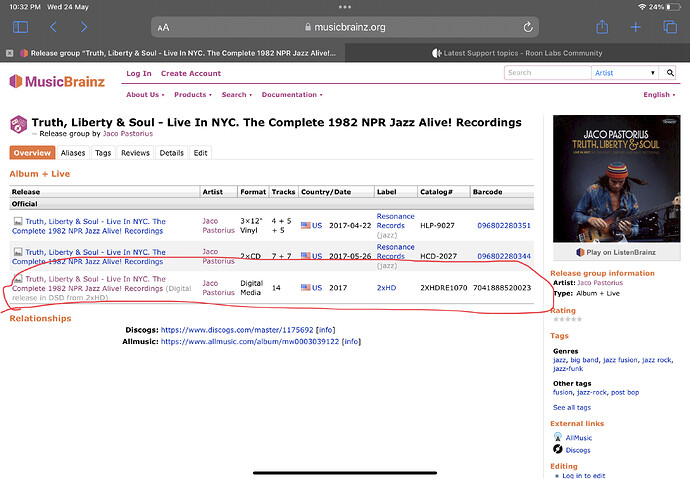Reload the musicbrainz.org page
The image size is (690, 479).
click(x=528, y=27)
